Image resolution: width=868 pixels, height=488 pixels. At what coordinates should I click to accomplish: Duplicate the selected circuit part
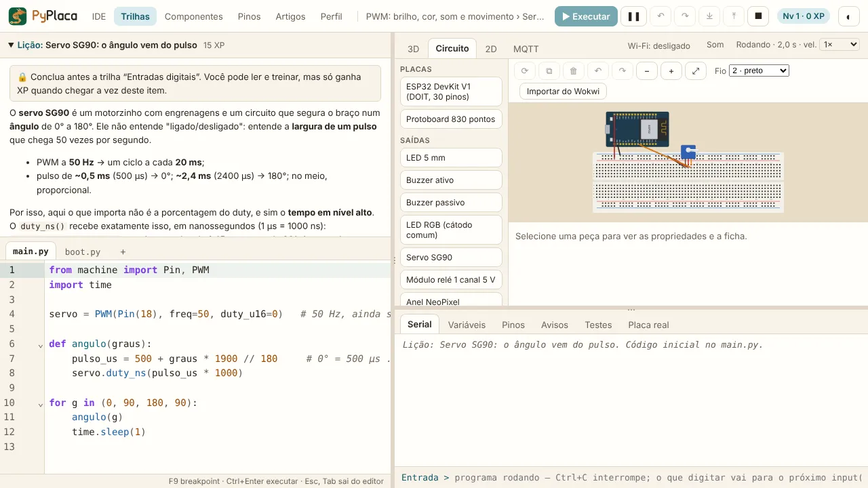549,70
